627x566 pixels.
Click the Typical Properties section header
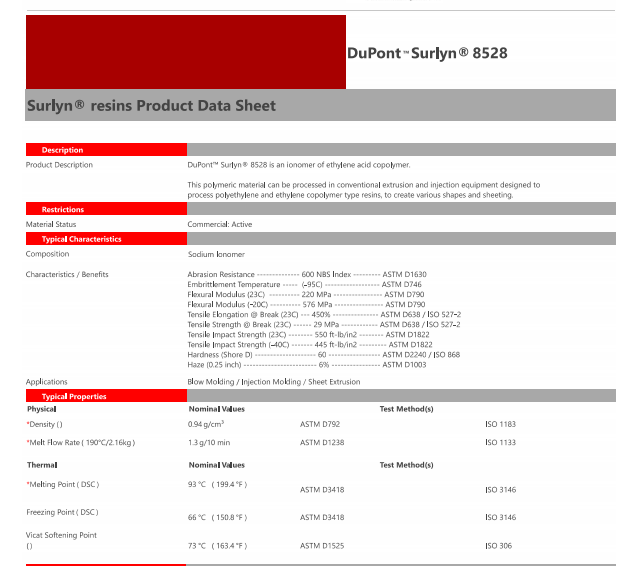click(x=106, y=396)
